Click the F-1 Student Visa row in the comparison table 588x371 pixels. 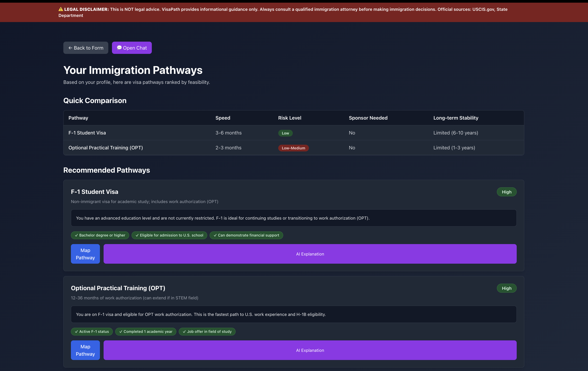click(x=87, y=133)
